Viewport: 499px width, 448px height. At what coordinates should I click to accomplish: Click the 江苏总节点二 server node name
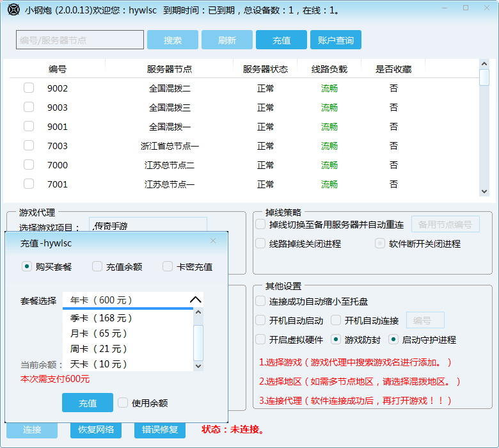(170, 165)
